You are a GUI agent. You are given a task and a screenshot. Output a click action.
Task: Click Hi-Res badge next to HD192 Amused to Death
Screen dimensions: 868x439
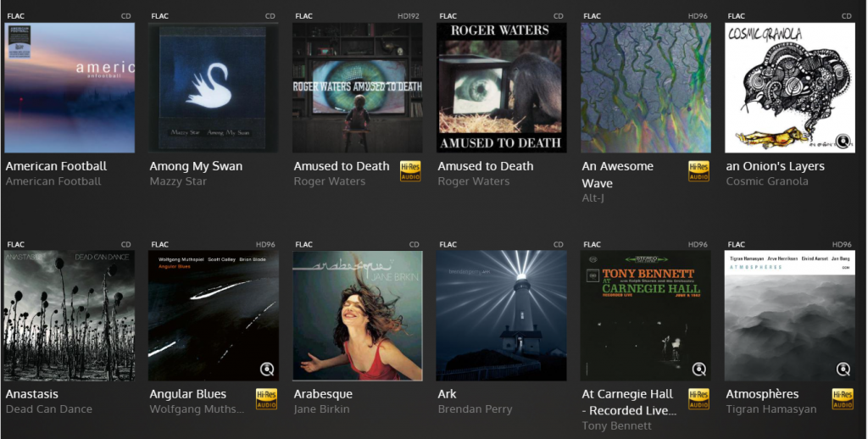410,171
